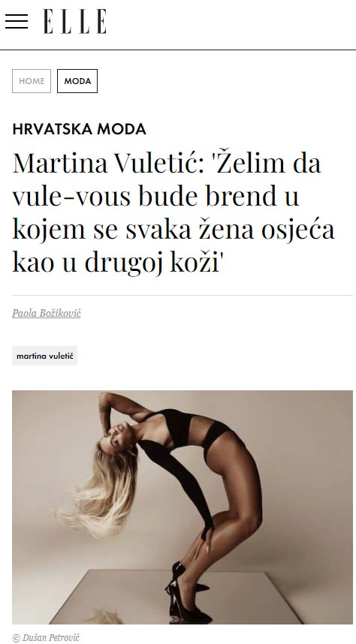
Task: Select the MODA breadcrumb
Action: click(x=77, y=81)
